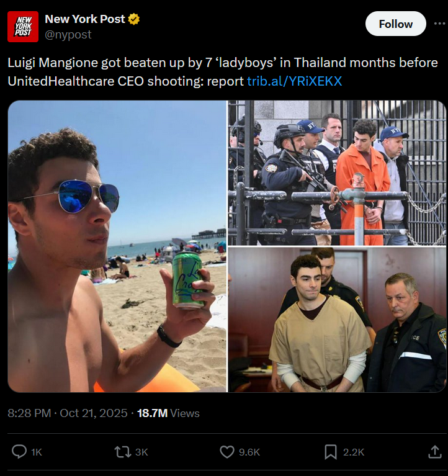
Task: Open the share post arrow icon
Action: (434, 451)
